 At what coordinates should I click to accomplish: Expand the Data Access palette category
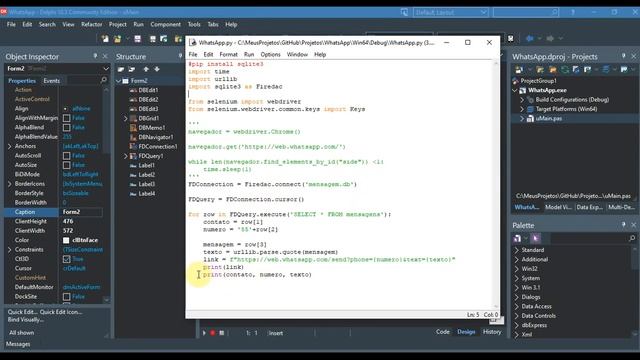[x=517, y=306]
